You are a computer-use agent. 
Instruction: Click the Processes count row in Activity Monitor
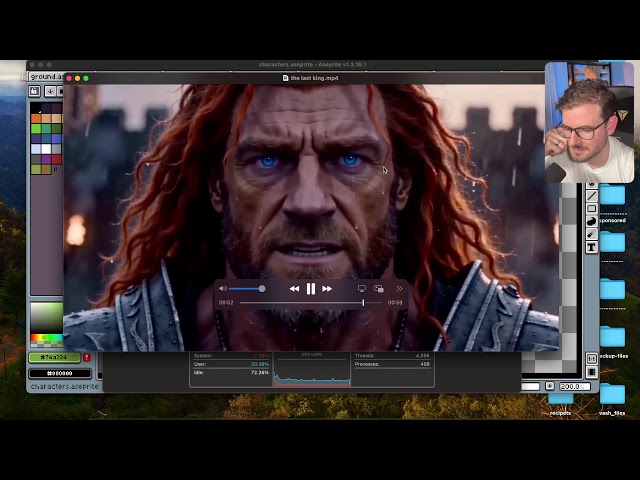(x=392, y=364)
